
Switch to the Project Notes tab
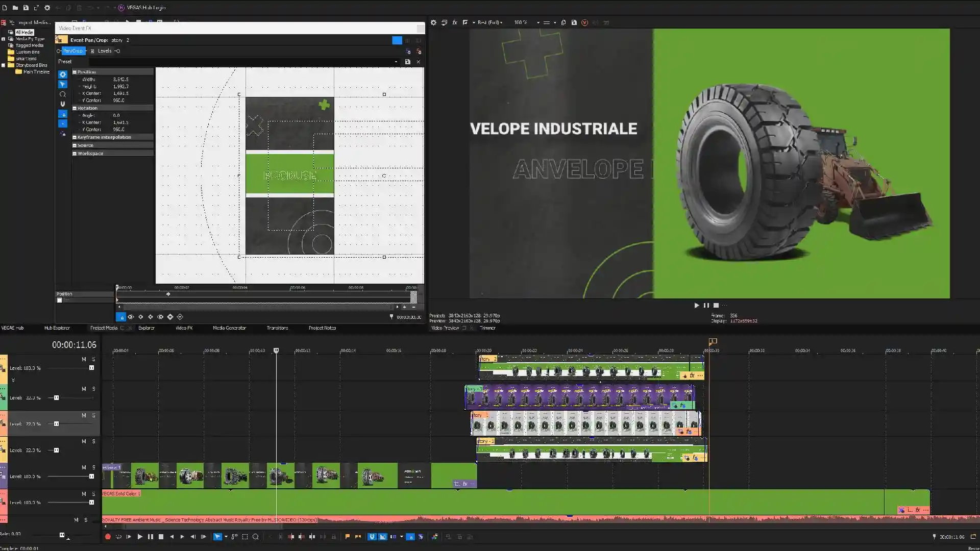tap(322, 328)
